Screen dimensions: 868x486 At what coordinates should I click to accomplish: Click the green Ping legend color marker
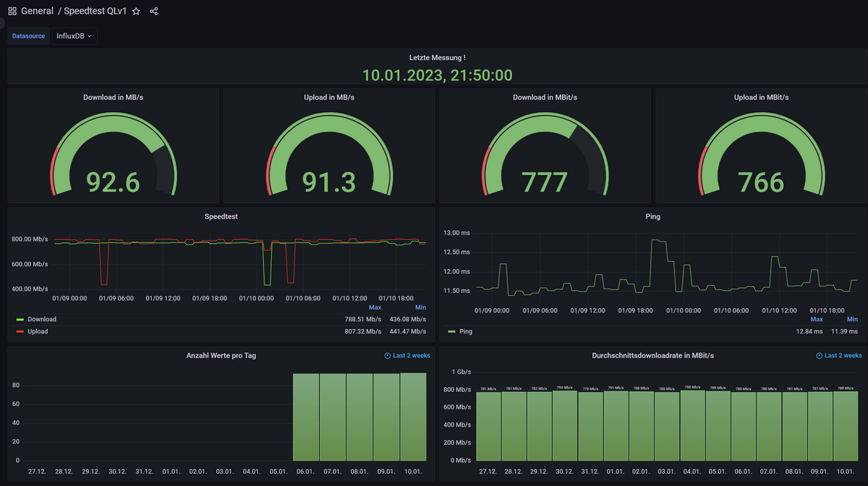click(452, 332)
